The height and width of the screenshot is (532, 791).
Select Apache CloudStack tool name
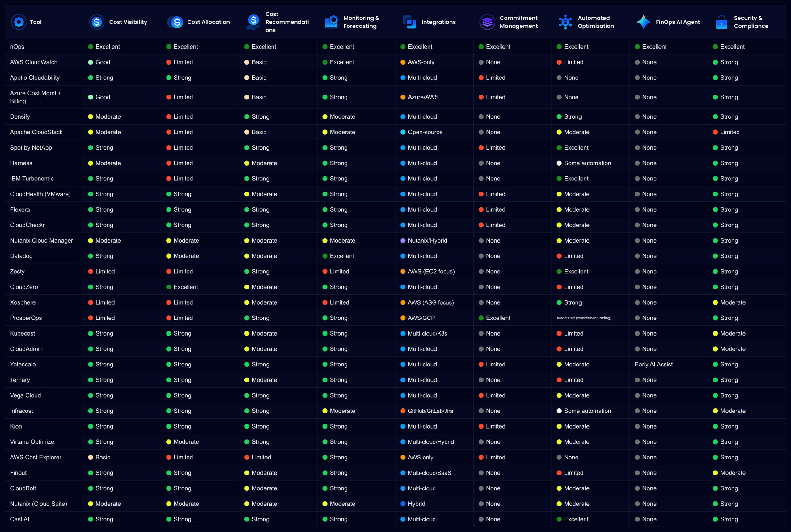click(x=36, y=132)
